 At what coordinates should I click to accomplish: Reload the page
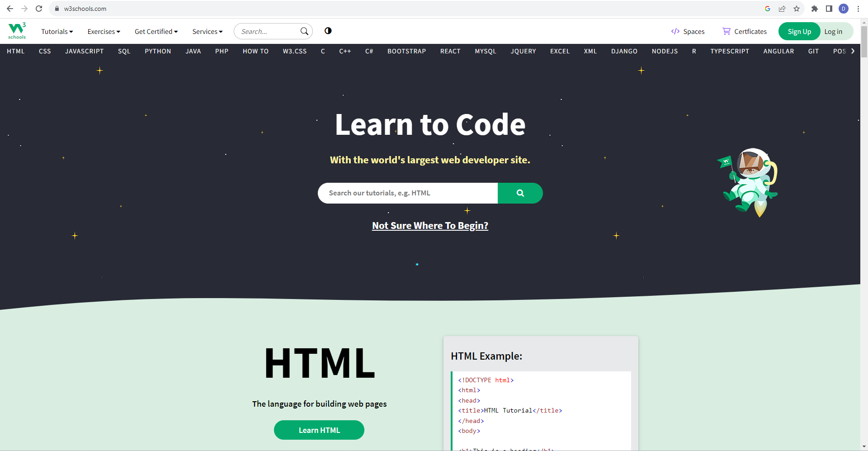click(39, 9)
